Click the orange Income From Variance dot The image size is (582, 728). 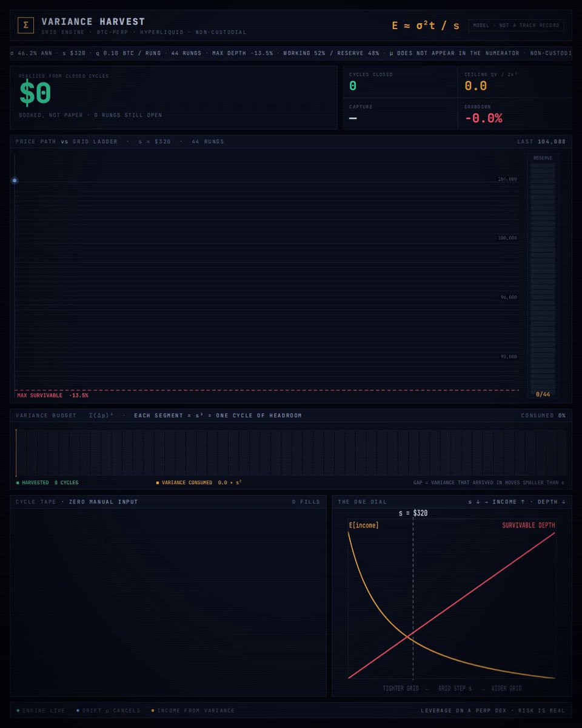[x=153, y=710]
